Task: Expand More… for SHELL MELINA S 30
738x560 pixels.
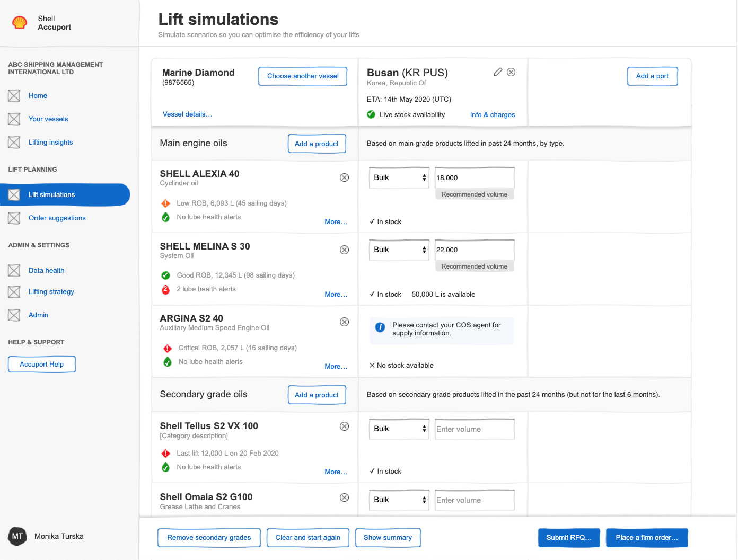Action: point(336,295)
